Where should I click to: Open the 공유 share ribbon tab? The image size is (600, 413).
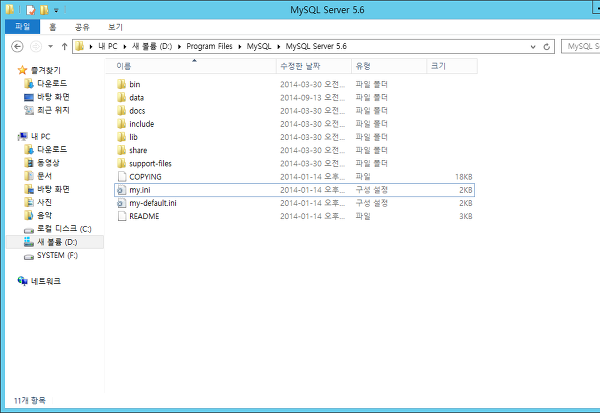coord(82,27)
